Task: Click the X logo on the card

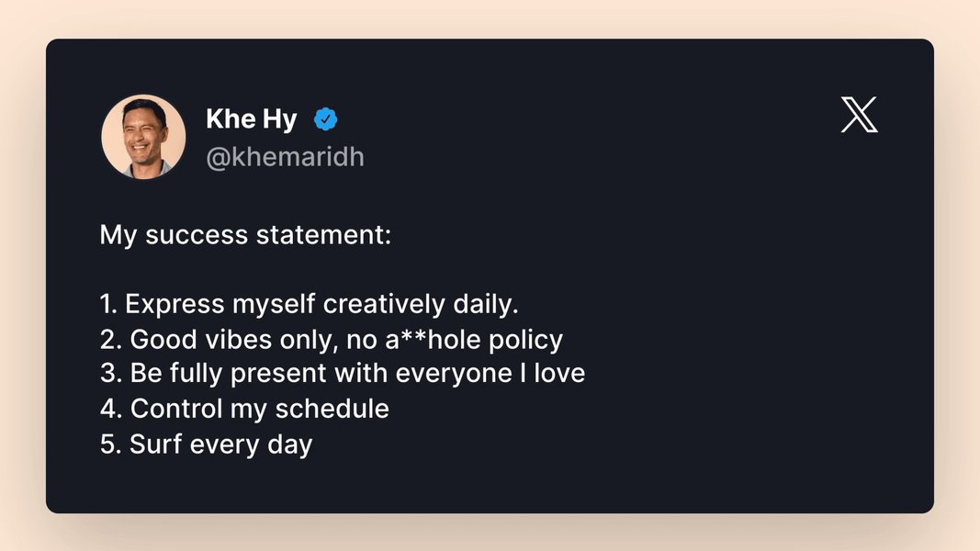Action: click(860, 114)
